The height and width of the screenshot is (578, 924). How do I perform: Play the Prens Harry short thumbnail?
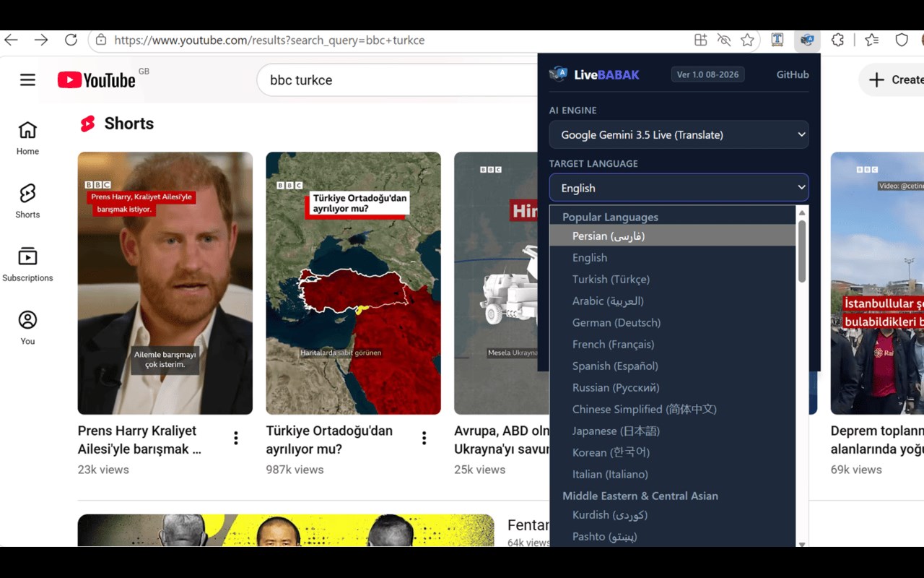(165, 283)
